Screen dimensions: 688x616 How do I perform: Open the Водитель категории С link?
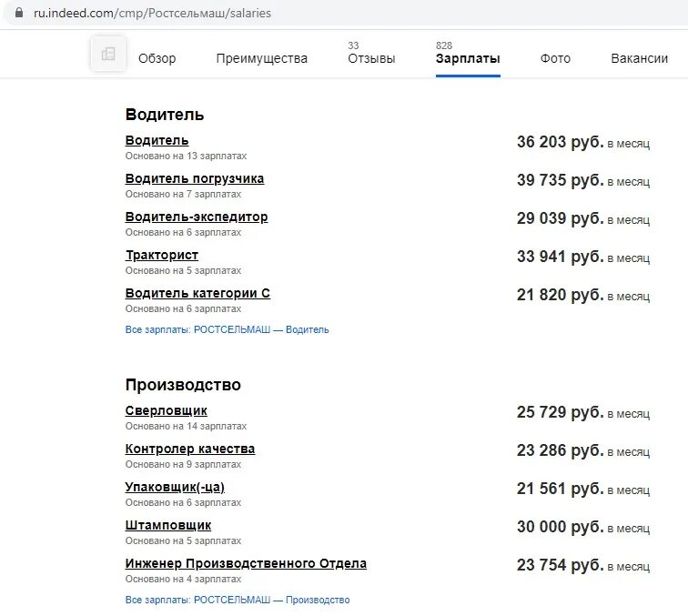point(197,293)
